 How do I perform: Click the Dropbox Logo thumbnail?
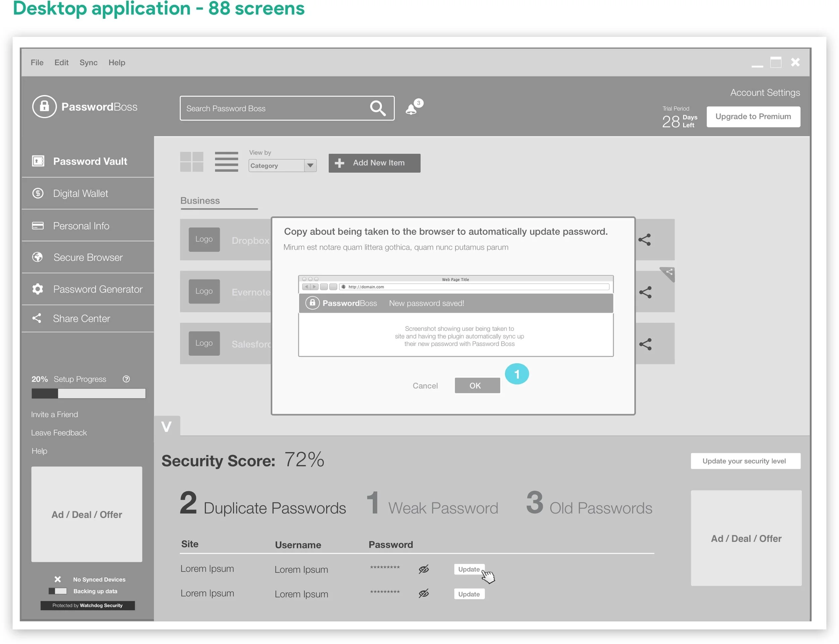point(204,240)
